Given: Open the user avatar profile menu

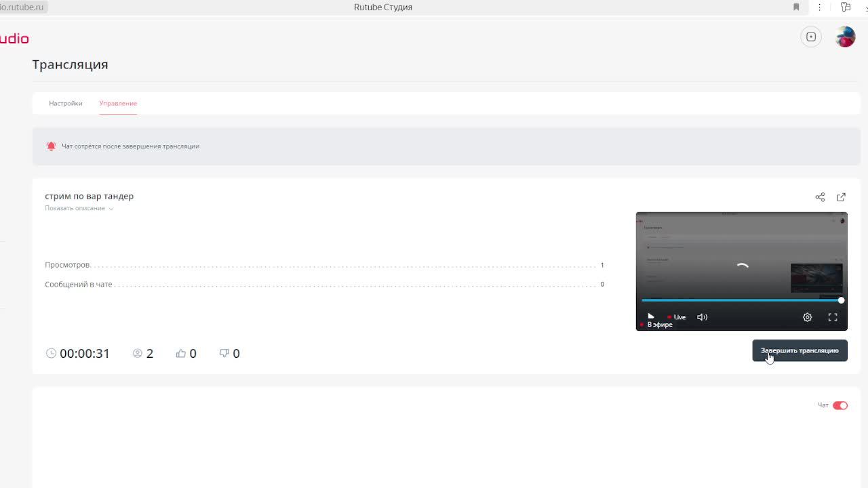Looking at the screenshot, I should click(845, 37).
